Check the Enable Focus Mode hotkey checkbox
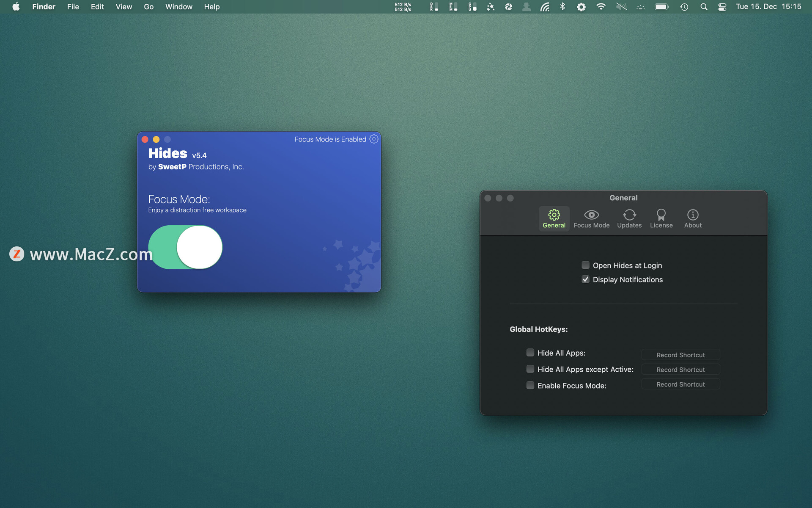 [x=530, y=385]
